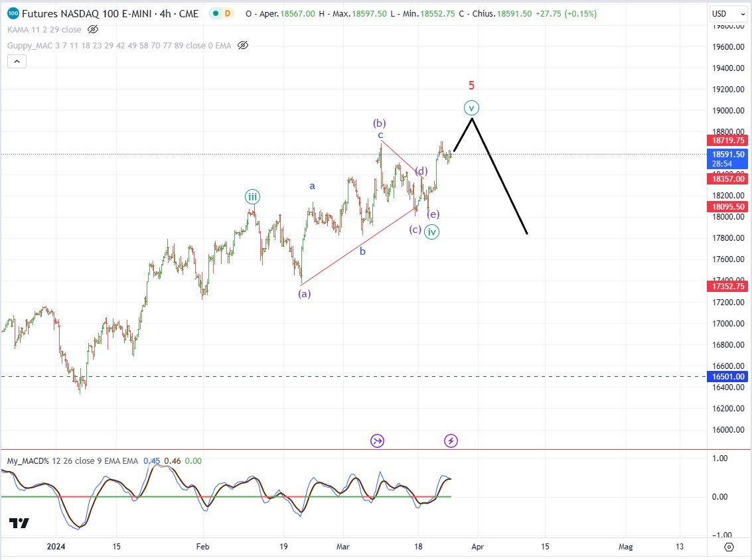
Task: Click the purple lightning event marker icon
Action: (451, 441)
